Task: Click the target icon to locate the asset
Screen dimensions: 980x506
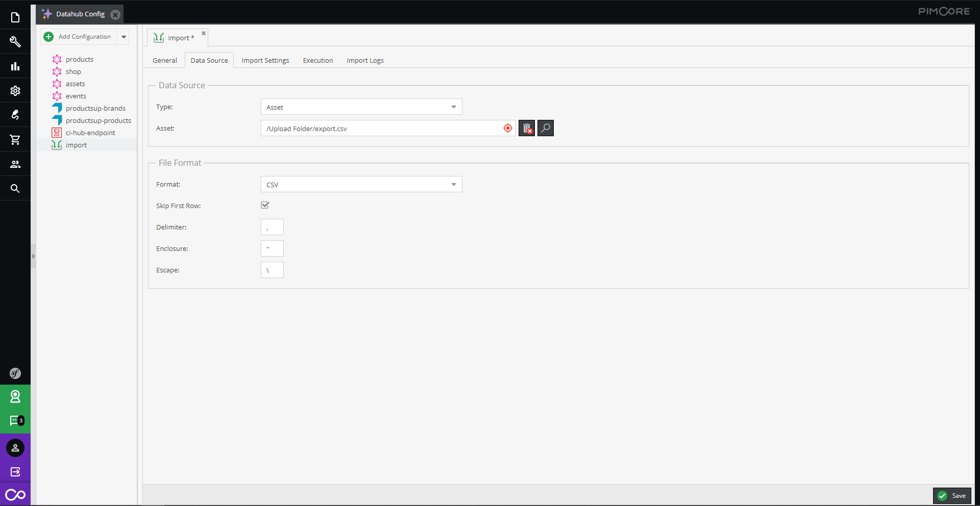Action: 507,128
